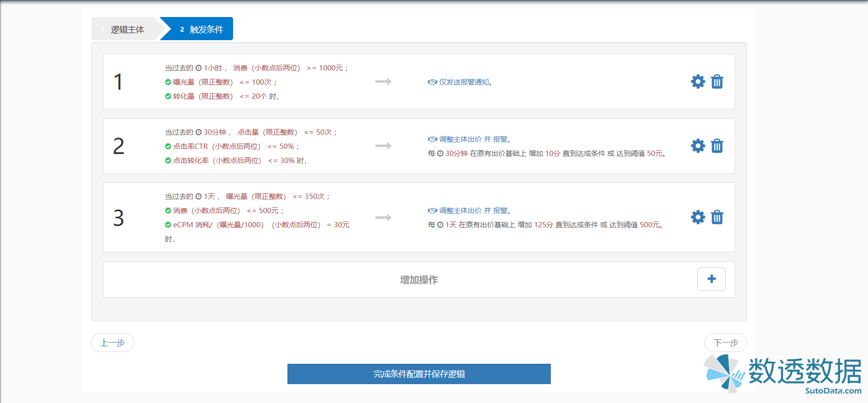
Task: Delete rule 1 with trash icon
Action: [x=717, y=82]
